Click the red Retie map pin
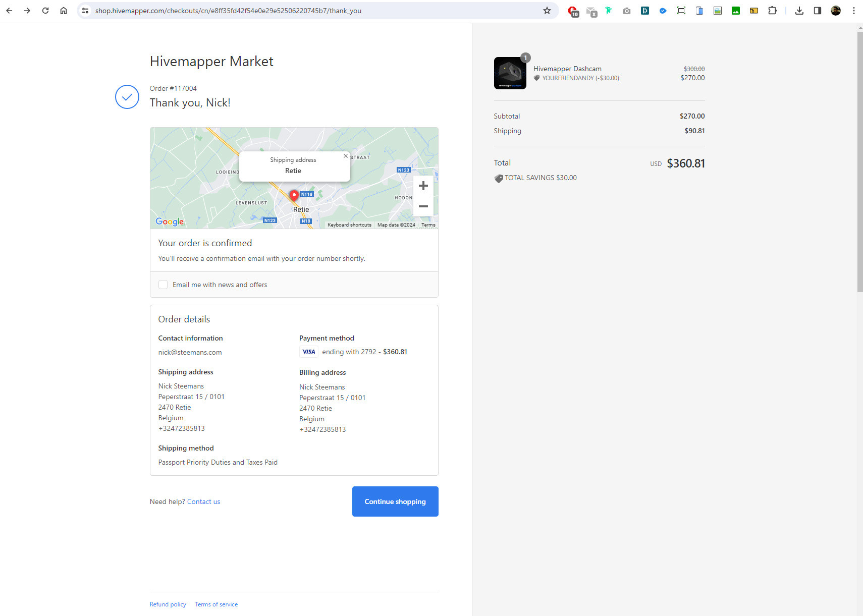This screenshot has width=863, height=616. 294,196
